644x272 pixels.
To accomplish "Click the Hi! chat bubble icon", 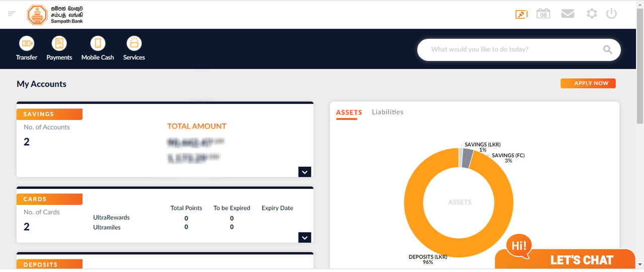I will click(519, 246).
